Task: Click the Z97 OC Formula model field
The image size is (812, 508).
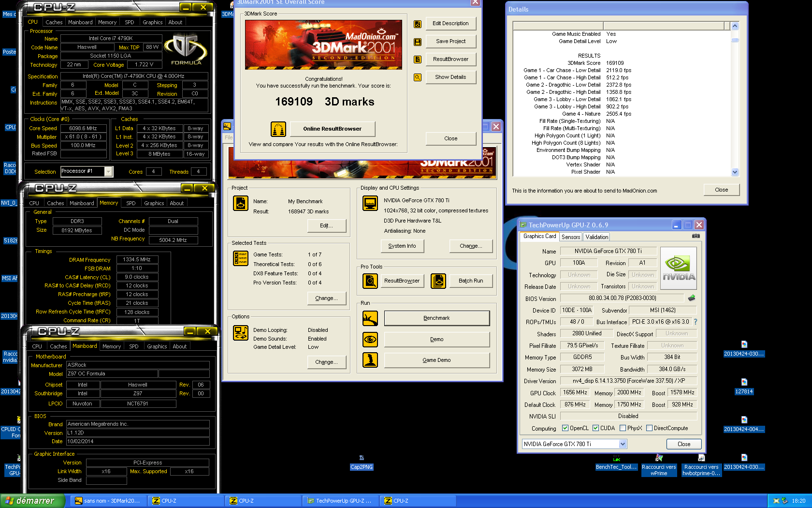Action: pyautogui.click(x=112, y=374)
